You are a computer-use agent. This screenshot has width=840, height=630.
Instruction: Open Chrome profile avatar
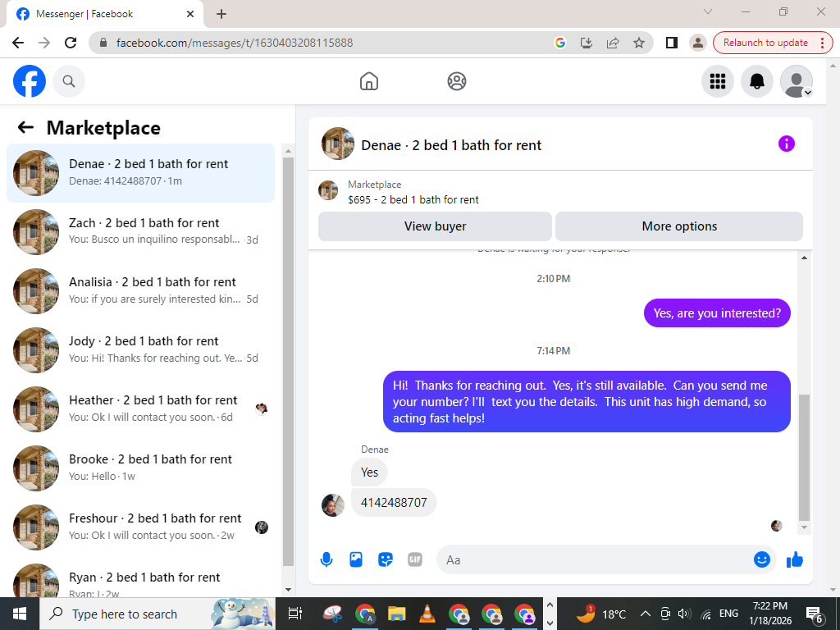pyautogui.click(x=697, y=43)
